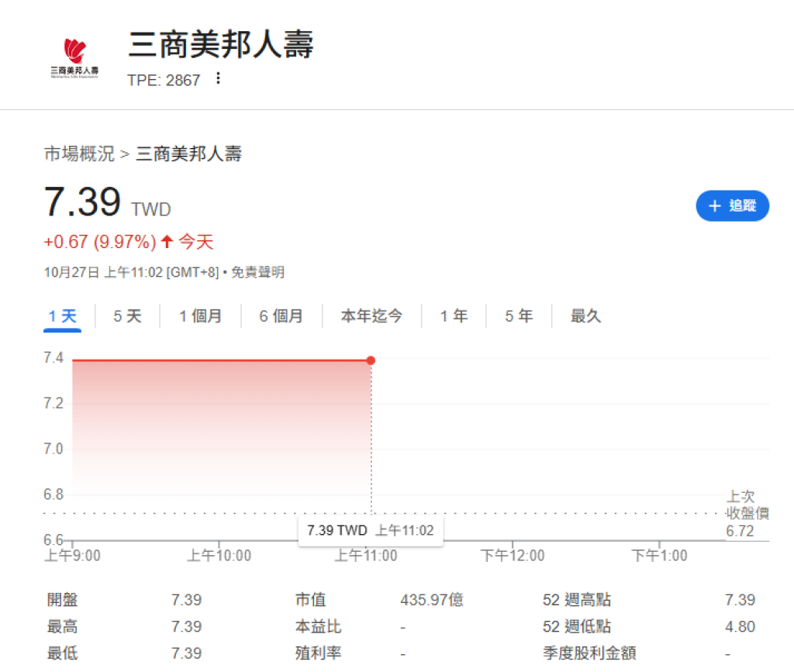Click the red data point on the chart
The image size is (794, 672).
tap(371, 360)
